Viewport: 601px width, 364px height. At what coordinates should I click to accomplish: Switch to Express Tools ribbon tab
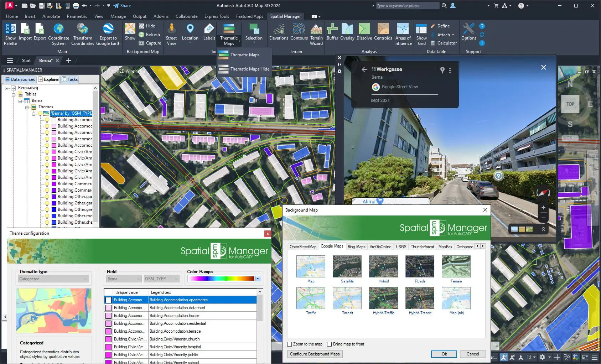coord(217,16)
